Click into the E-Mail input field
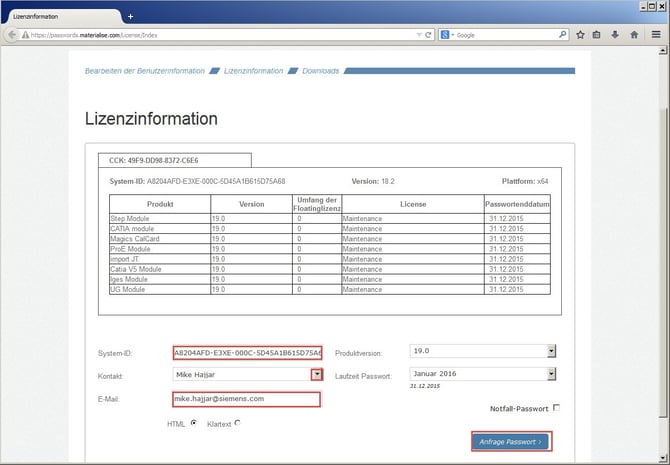This screenshot has height=465, width=670. coord(246,399)
